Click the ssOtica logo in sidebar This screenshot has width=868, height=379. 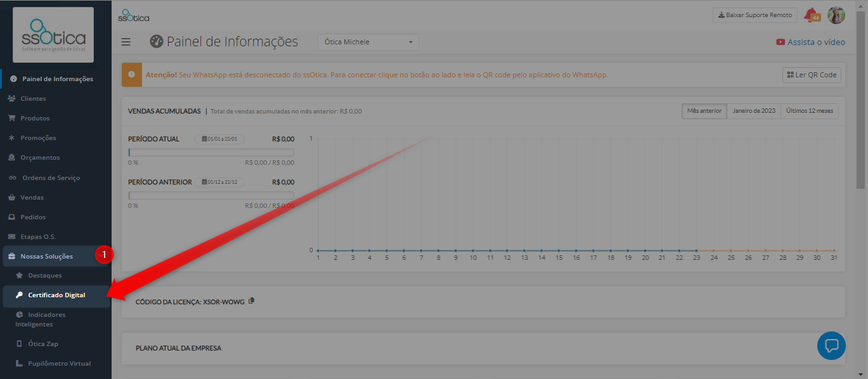pyautogui.click(x=54, y=35)
